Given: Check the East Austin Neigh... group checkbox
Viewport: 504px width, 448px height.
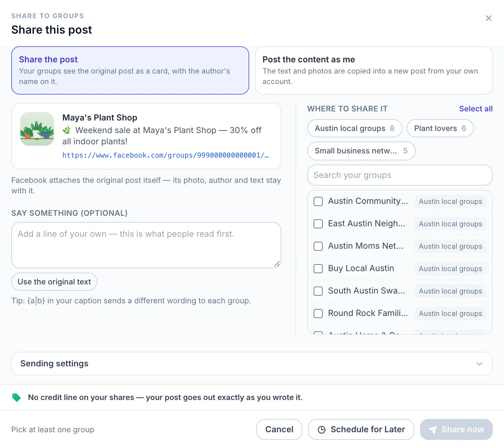Looking at the screenshot, I should (x=318, y=224).
